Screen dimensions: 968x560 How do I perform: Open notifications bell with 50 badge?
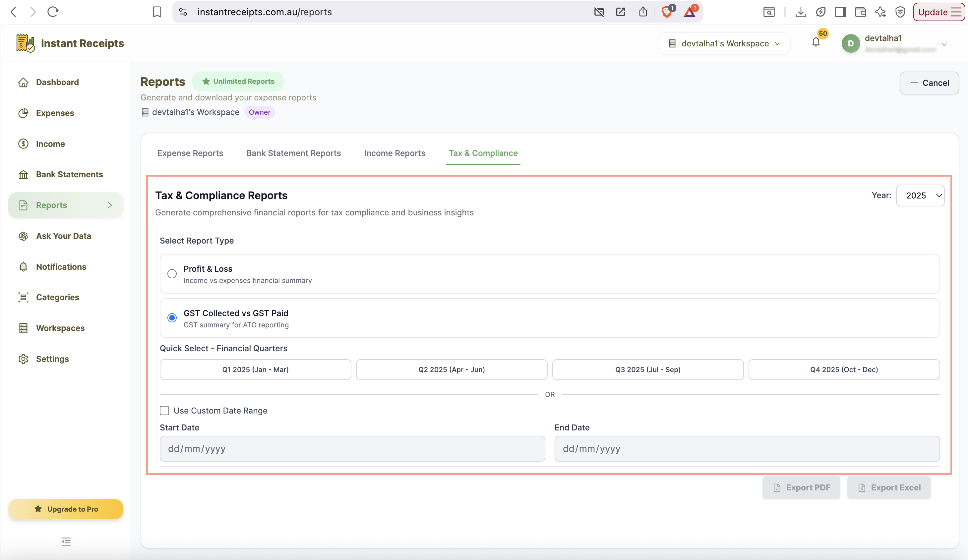pyautogui.click(x=816, y=42)
